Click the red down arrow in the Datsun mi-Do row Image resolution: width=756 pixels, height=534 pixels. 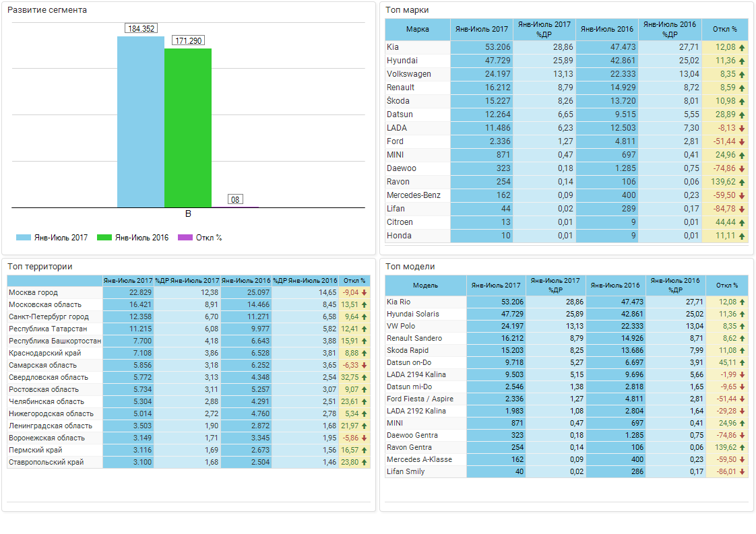pos(742,387)
